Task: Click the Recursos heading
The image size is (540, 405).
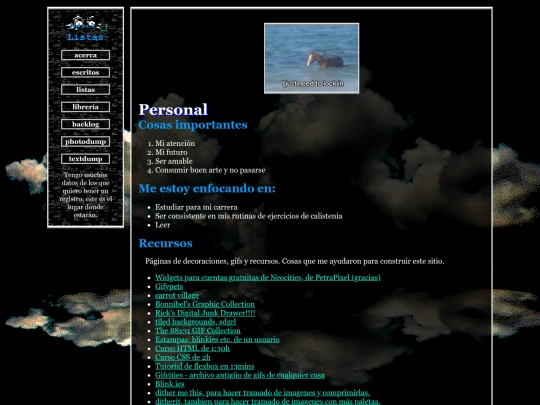Action: click(x=165, y=243)
